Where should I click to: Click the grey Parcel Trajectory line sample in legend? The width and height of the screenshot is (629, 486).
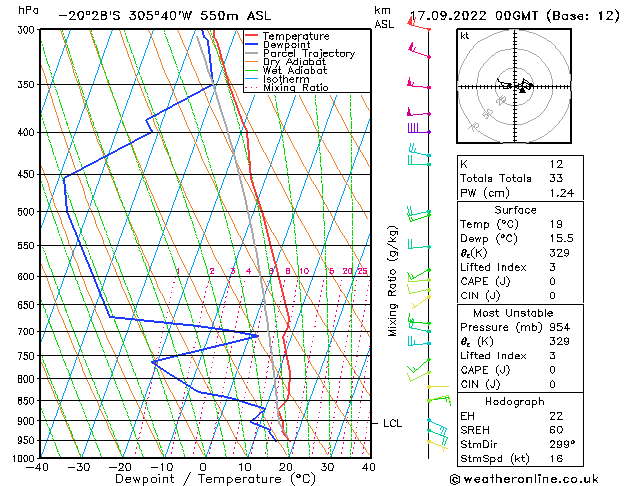point(252,53)
